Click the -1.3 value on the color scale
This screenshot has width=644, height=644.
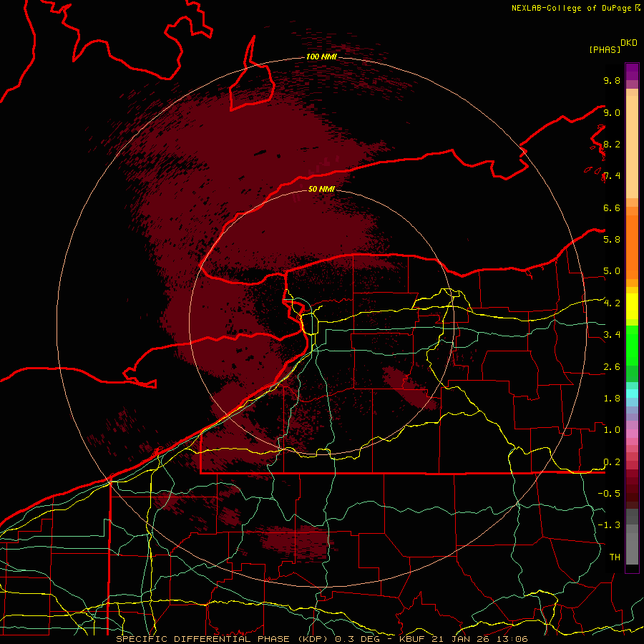609,525
